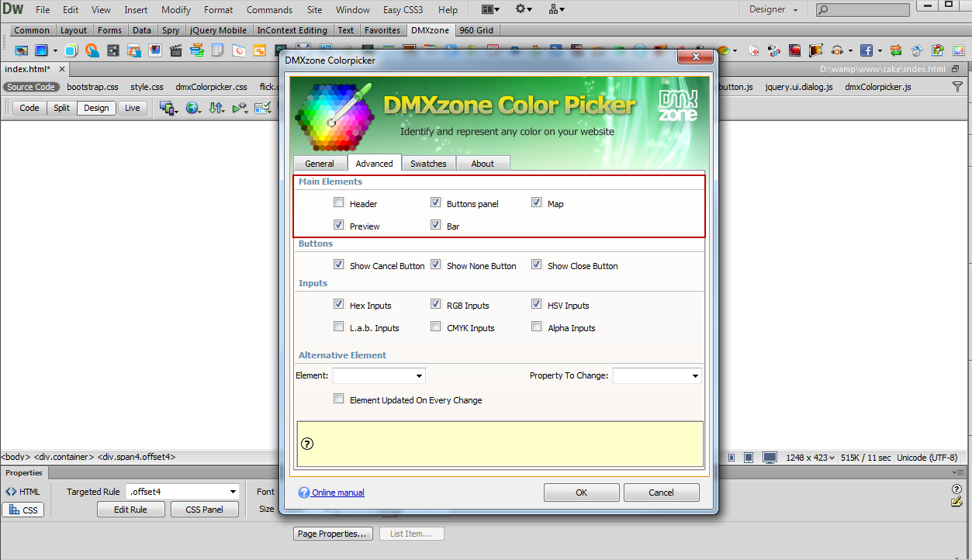Click the help icon in the yellow description box
This screenshot has height=560, width=972.
306,444
